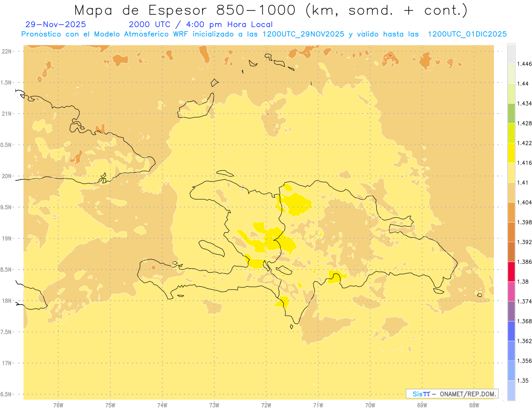This screenshot has width=532, height=411.
Task: Click the 71W longitude label
Action: [318, 405]
